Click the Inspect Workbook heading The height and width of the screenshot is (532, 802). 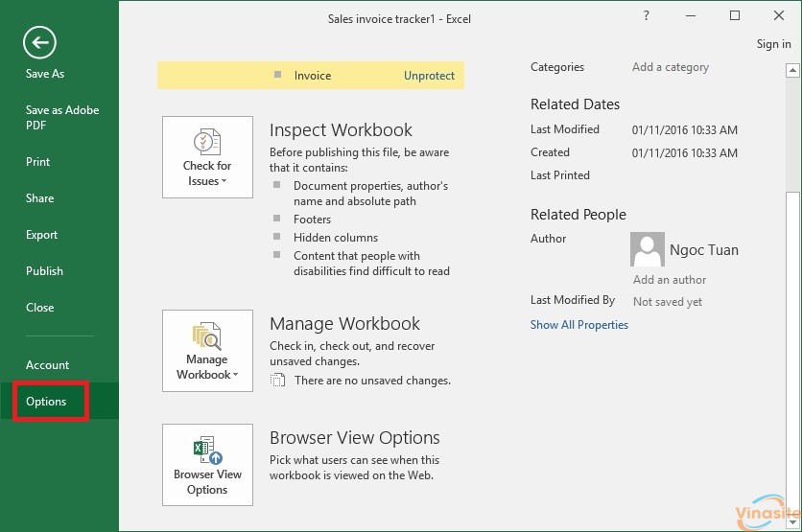tap(341, 129)
